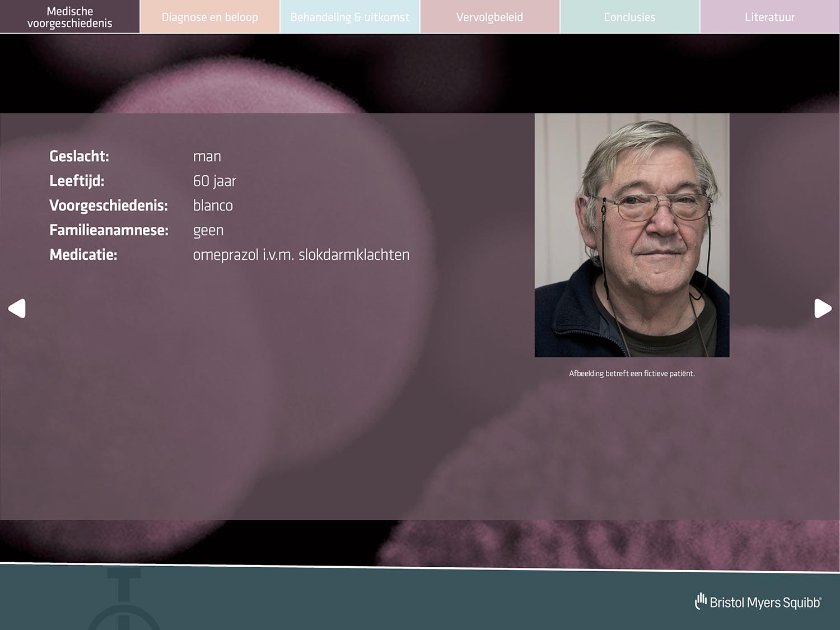
Task: Click the patient portrait photo
Action: (632, 235)
